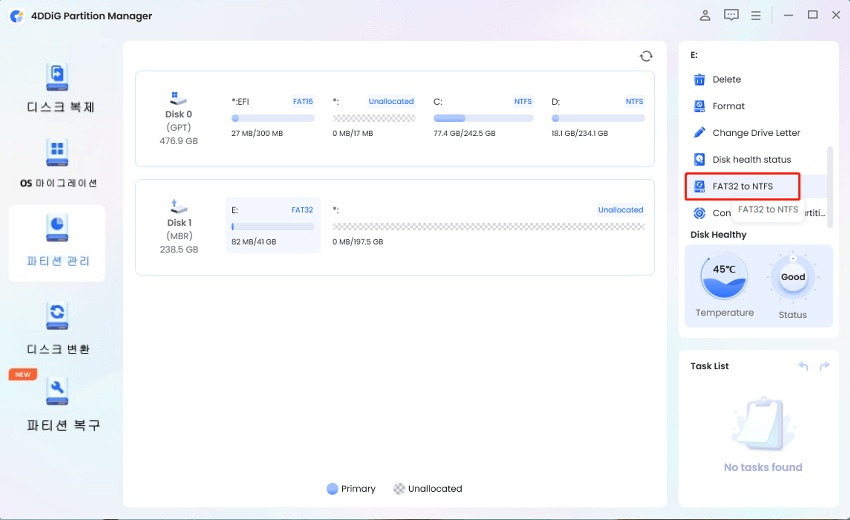Click the '77.4 GB/242.5 GB' size text
Image resolution: width=850 pixels, height=520 pixels.
click(x=464, y=133)
